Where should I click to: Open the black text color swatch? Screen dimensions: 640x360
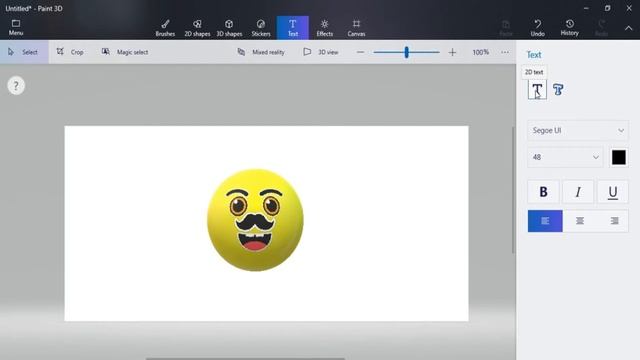click(618, 157)
